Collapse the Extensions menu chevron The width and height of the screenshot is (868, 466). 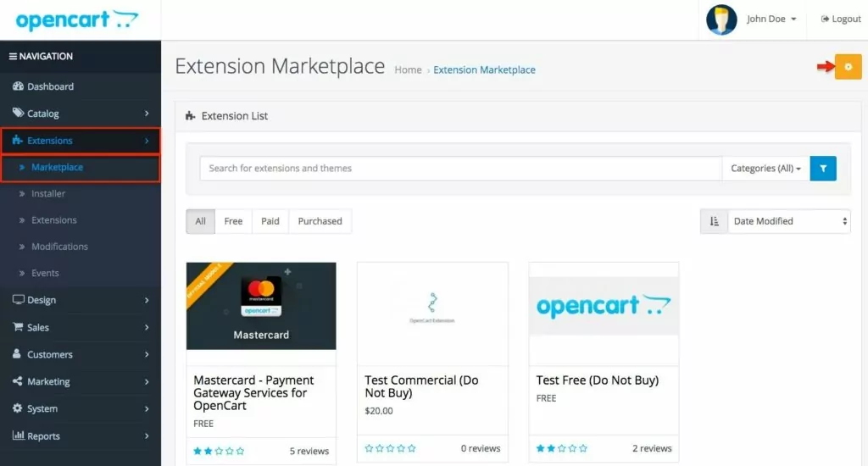point(147,141)
